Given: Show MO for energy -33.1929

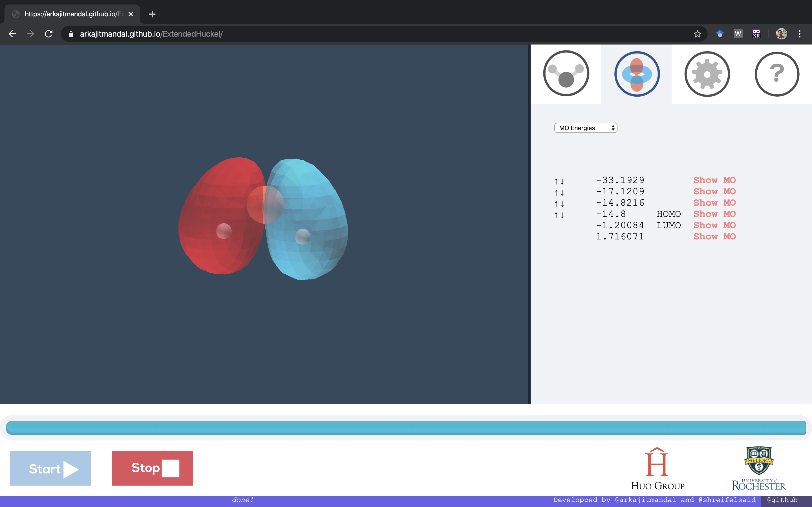Looking at the screenshot, I should pos(714,180).
